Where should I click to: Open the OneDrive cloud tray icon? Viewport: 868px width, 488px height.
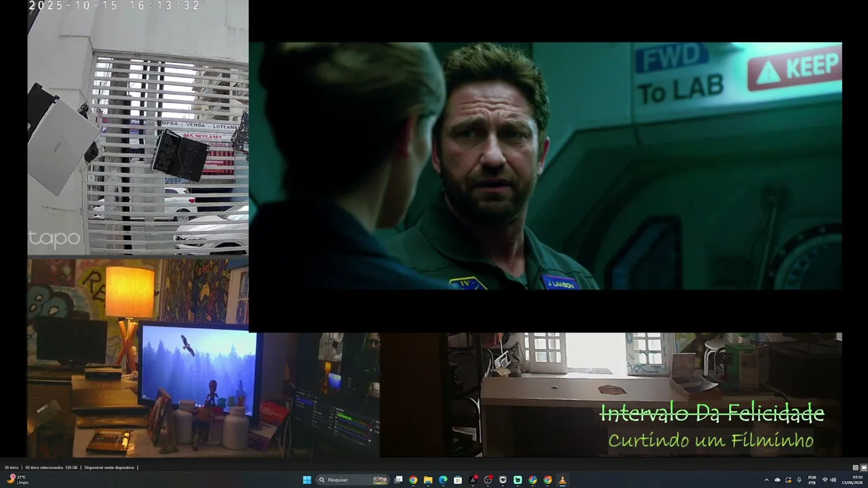point(778,480)
